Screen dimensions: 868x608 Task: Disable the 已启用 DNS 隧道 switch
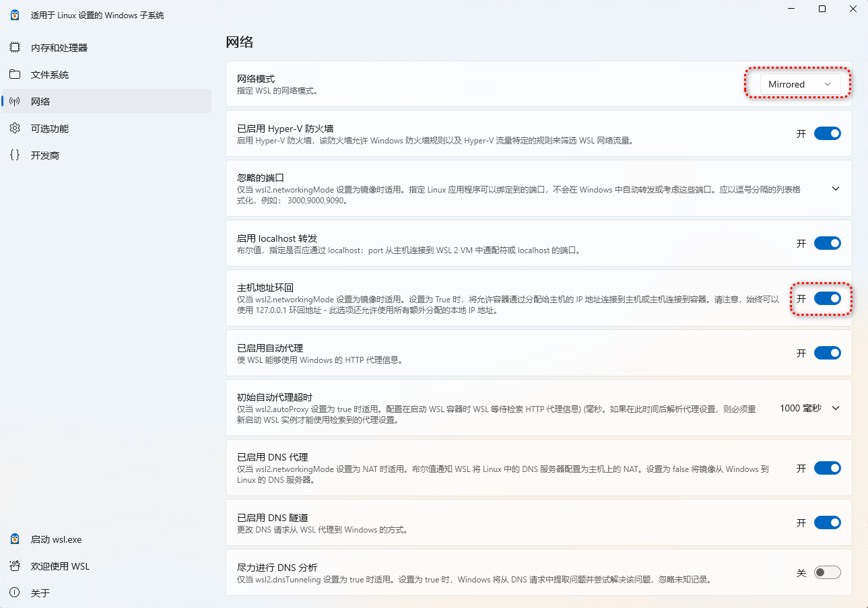click(x=828, y=522)
